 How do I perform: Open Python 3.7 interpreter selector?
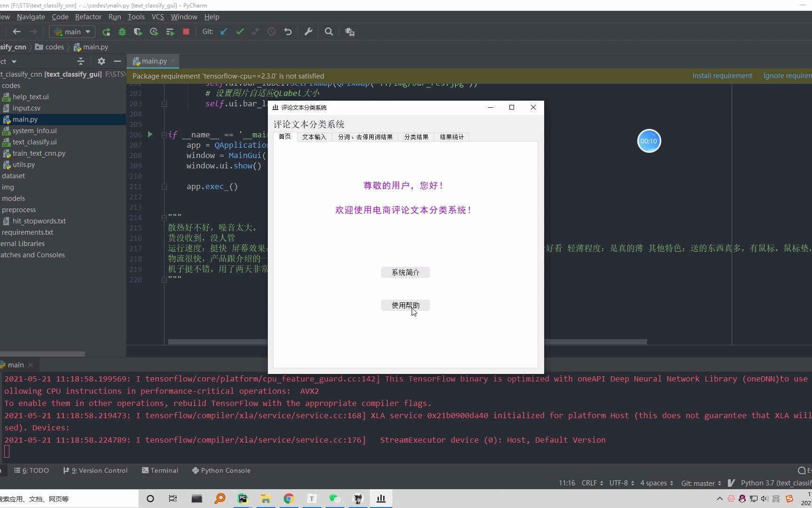tap(776, 483)
